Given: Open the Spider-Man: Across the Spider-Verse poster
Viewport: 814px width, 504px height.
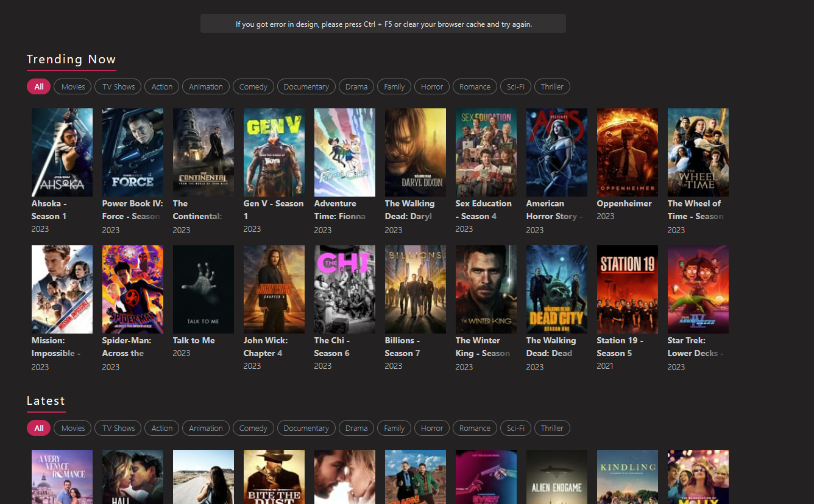Looking at the screenshot, I should pyautogui.click(x=133, y=289).
